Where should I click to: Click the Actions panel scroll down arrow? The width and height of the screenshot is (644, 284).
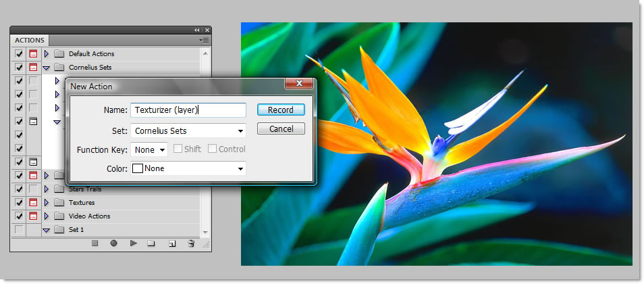205,232
